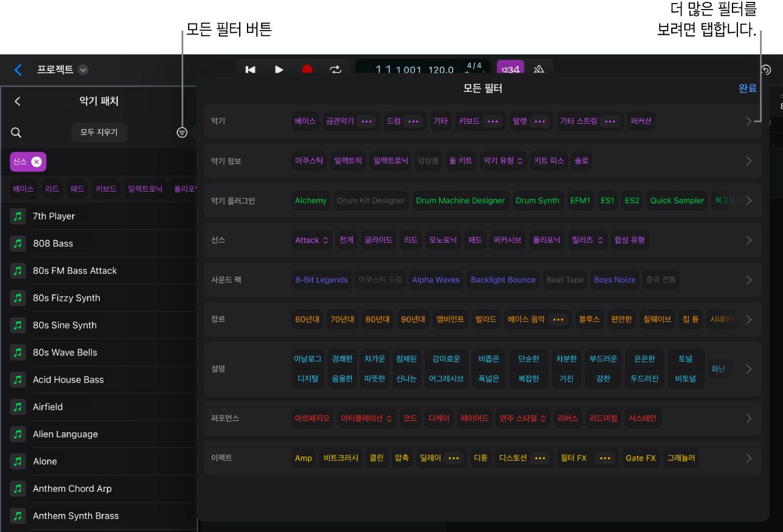This screenshot has height=532, width=783.
Task: Open the 아티큘레이션 dropdown filter
Action: click(x=367, y=419)
